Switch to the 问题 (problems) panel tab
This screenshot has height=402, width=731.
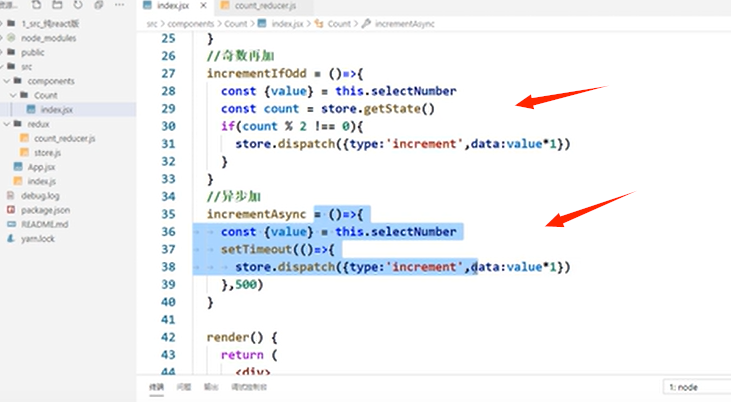184,387
